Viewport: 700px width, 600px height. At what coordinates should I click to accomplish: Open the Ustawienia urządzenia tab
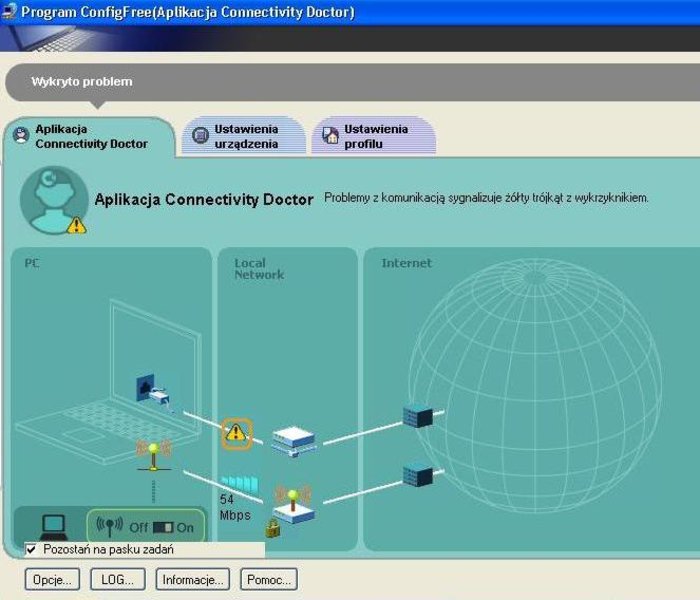coord(244,136)
